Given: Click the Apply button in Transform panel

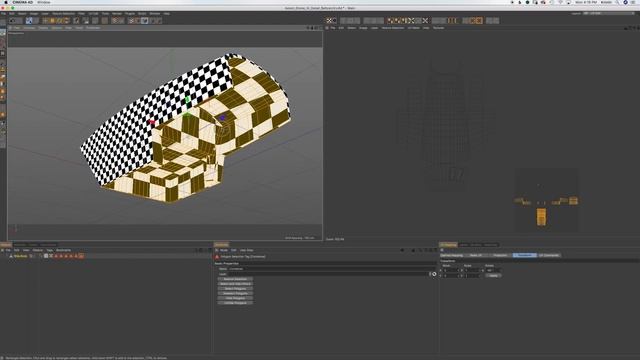Looking at the screenshot, I should 493,276.
